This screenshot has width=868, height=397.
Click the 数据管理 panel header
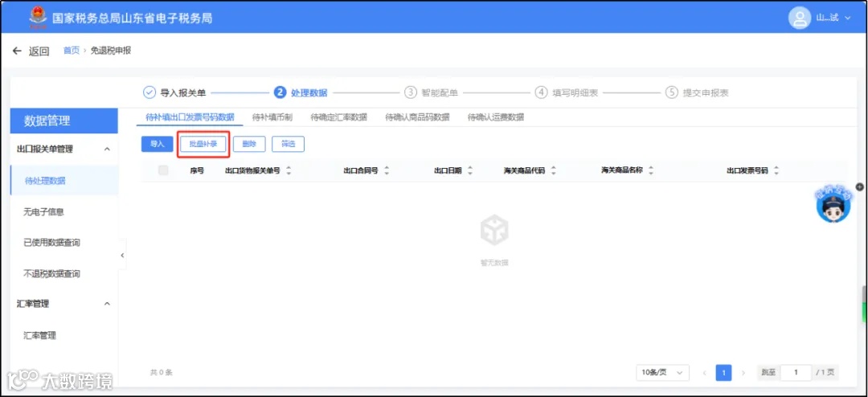click(x=63, y=121)
